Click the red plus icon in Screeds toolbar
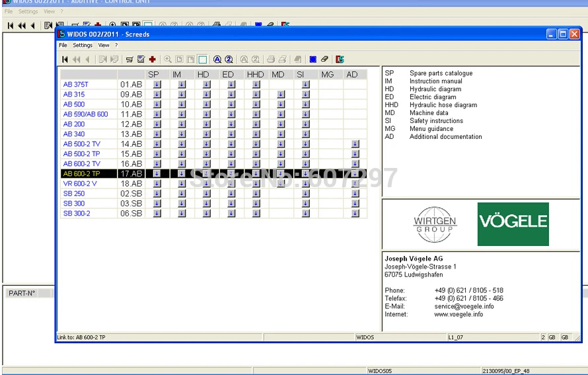Viewport: 588px width, 375px height. tap(152, 60)
